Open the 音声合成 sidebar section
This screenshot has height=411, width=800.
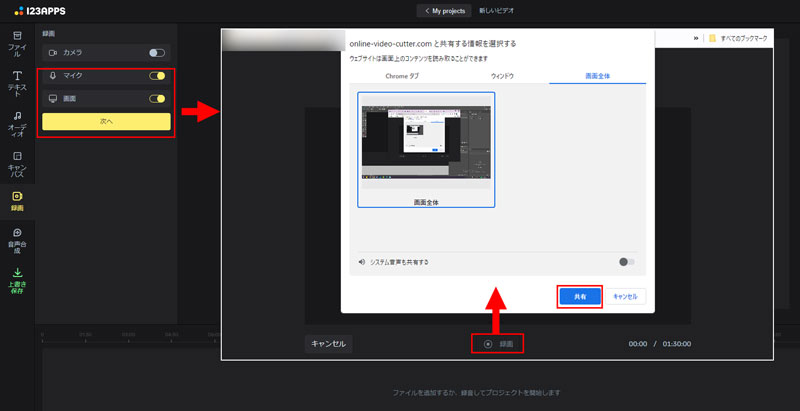[17, 241]
